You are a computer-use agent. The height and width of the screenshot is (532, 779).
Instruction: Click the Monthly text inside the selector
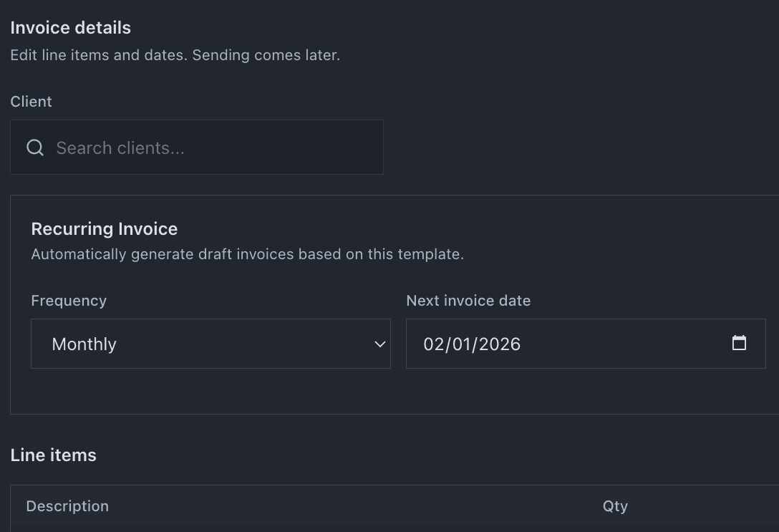(x=84, y=344)
